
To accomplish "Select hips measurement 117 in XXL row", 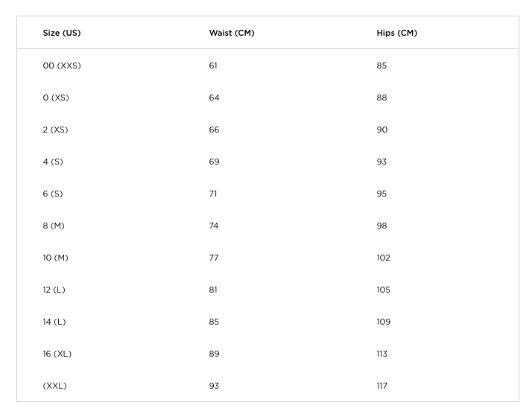I will point(381,386).
